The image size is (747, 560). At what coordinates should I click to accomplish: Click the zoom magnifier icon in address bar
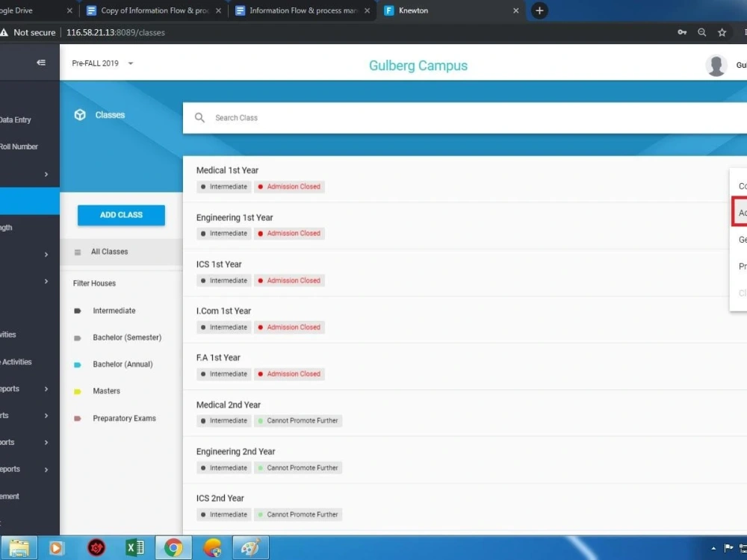[701, 32]
